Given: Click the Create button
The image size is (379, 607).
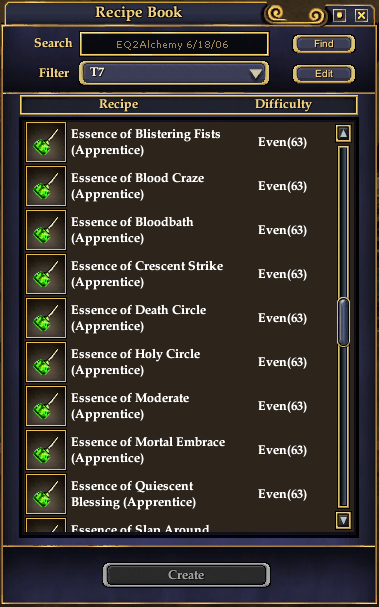Looking at the screenshot, I should click(x=186, y=575).
